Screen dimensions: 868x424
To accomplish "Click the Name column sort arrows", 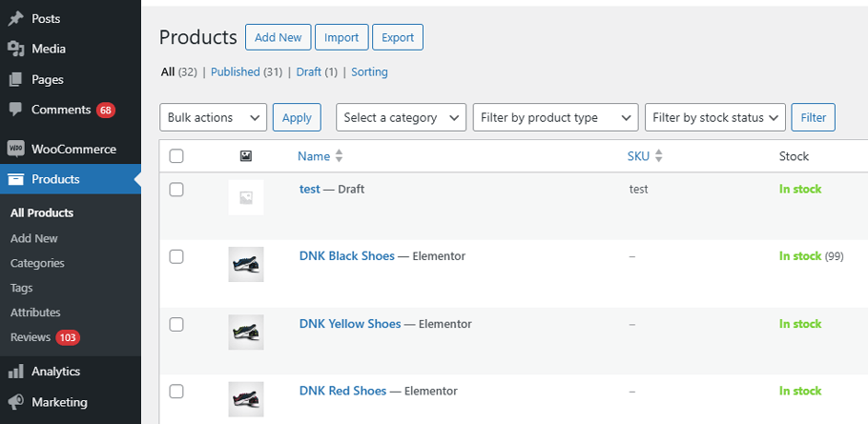I will click(339, 156).
